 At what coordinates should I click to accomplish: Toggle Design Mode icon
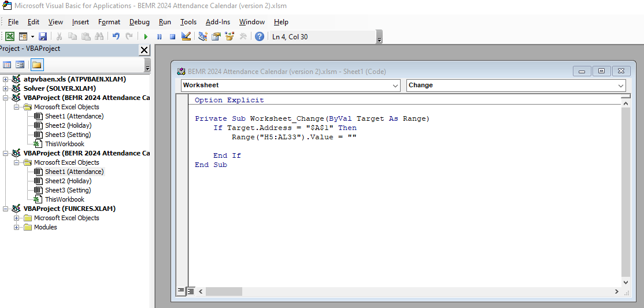186,36
